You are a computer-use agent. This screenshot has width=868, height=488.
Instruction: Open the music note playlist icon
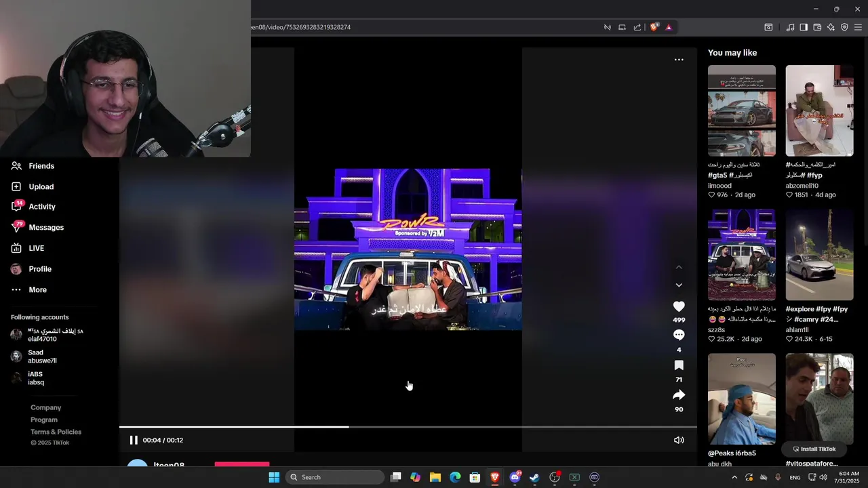(x=790, y=27)
